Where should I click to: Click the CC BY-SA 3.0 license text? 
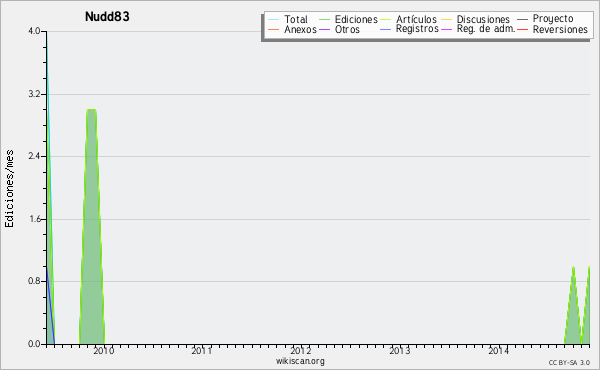(569, 363)
